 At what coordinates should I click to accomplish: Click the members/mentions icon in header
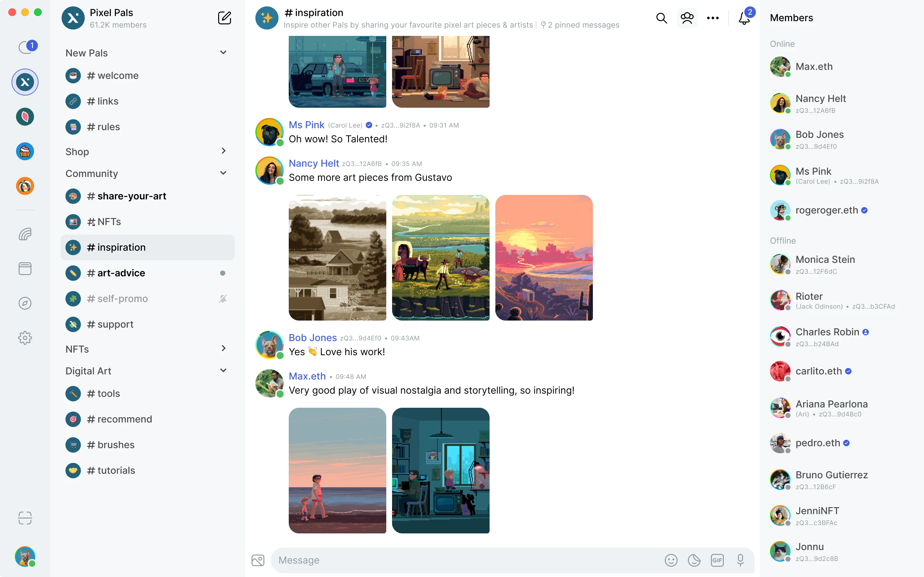tap(687, 18)
